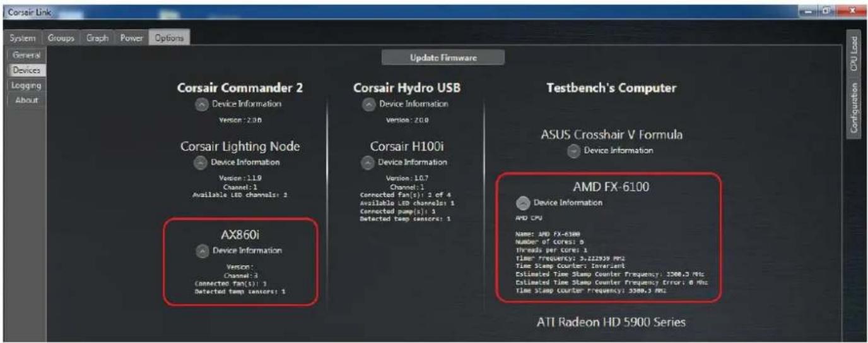This screenshot has height=343, width=868.
Task: Click the Update Firmware button
Action: click(443, 57)
